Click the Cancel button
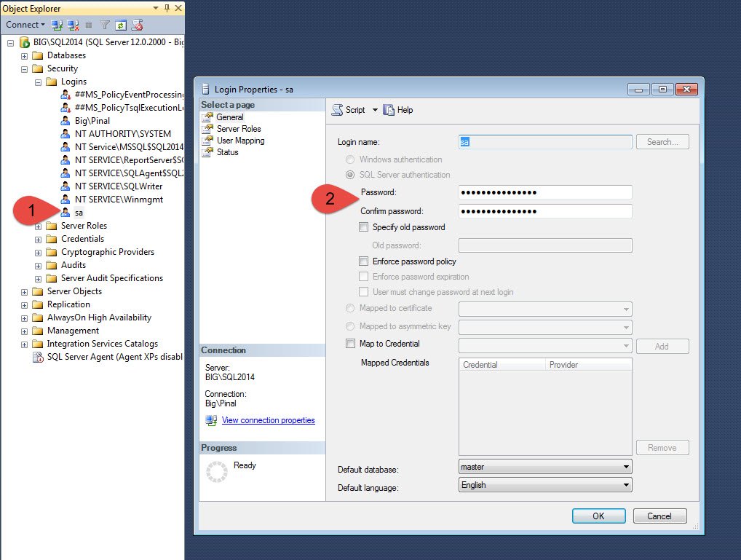 659,516
